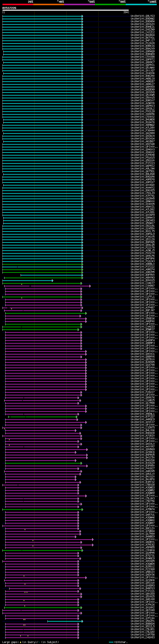Click the purple ~60% identity legend segment
The height and width of the screenshot is (644, 159).
coord(79,4)
